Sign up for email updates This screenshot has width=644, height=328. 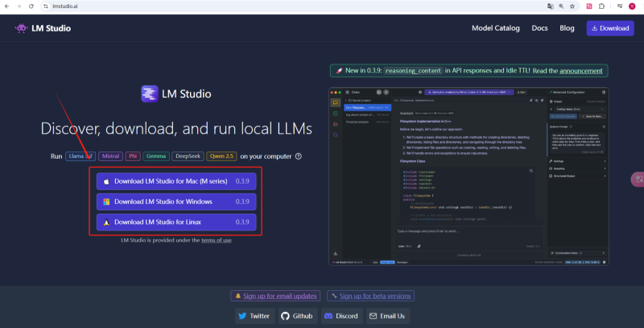(x=275, y=296)
